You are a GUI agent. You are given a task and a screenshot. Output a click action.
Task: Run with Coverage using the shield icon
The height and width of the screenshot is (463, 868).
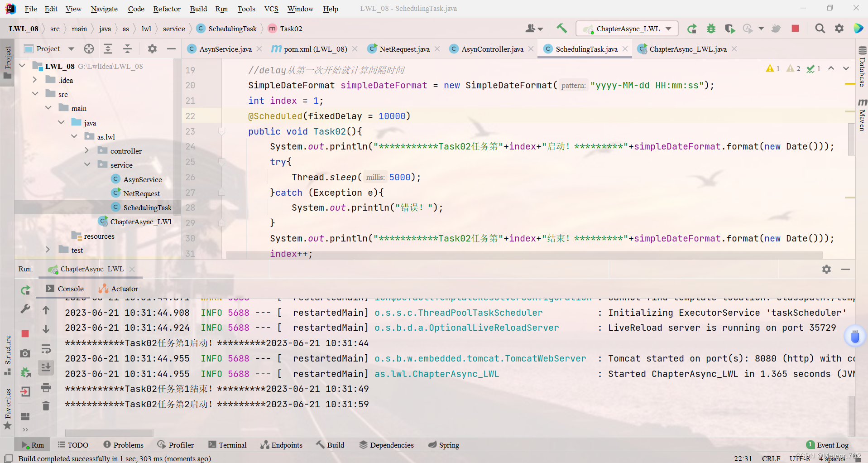(729, 28)
